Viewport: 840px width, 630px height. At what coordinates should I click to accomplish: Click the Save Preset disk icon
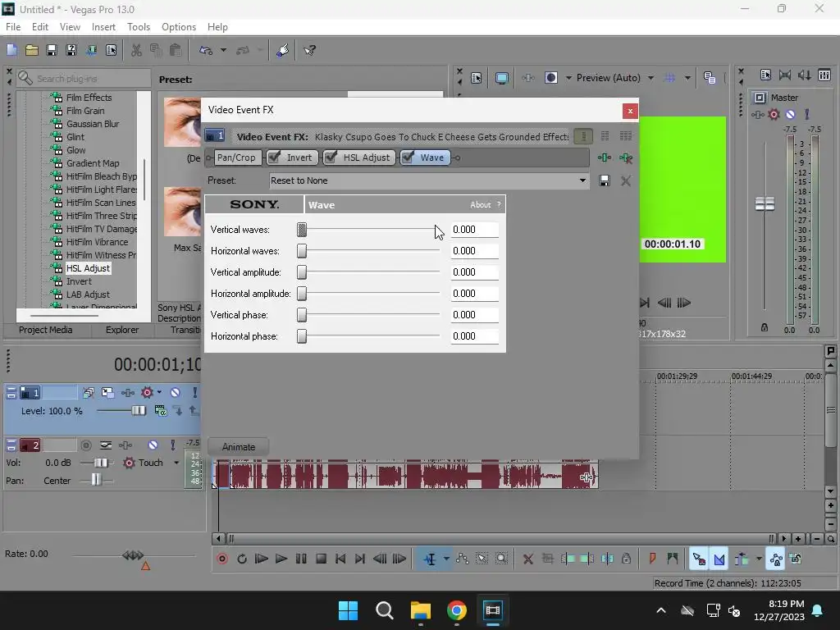click(x=605, y=180)
